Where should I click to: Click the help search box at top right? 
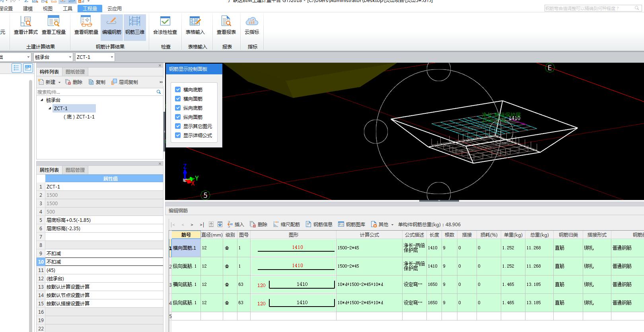tap(593, 8)
